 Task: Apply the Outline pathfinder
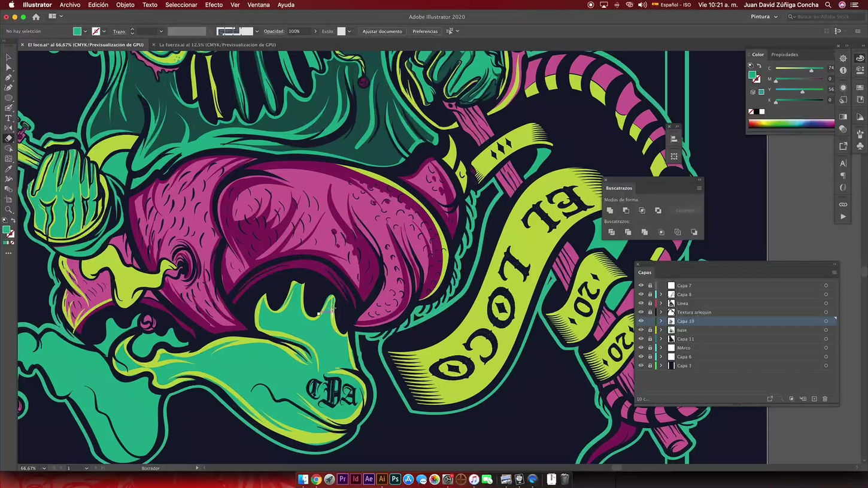pos(678,232)
